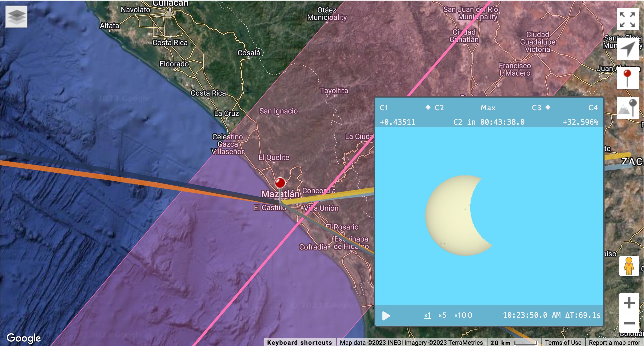The image size is (644, 346).
Task: Click the Tayoltita label
Action: pyautogui.click(x=334, y=91)
